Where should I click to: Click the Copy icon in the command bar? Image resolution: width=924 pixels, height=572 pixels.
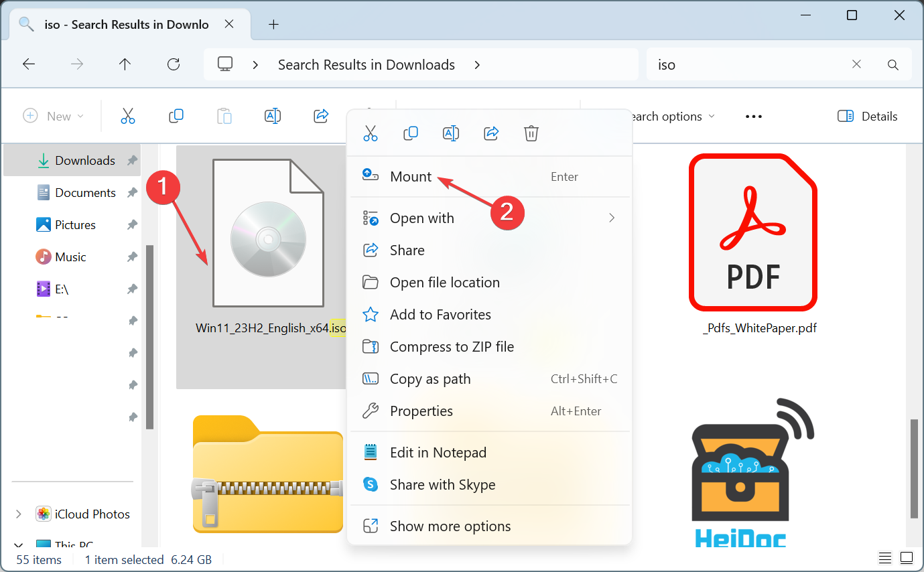point(176,116)
